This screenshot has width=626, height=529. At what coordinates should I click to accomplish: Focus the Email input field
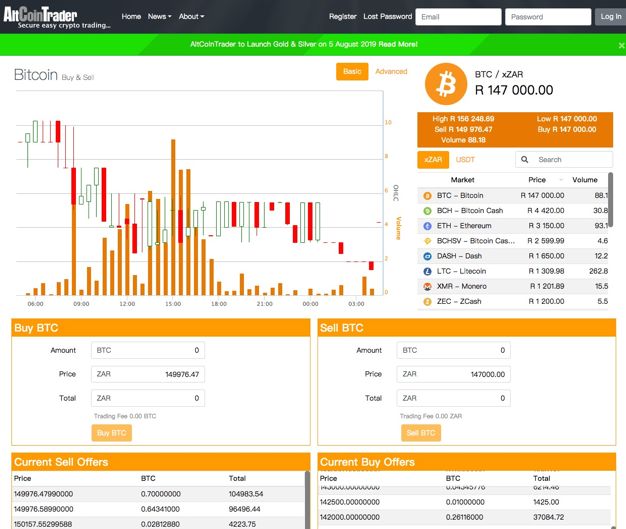pyautogui.click(x=458, y=17)
